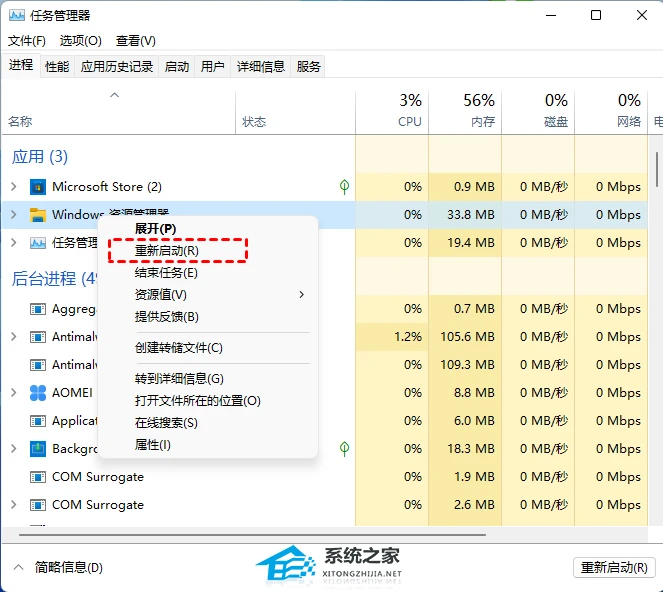Screen dimensions: 663x592
Task: Select the first COM Surrogate row name
Action: tap(98, 477)
